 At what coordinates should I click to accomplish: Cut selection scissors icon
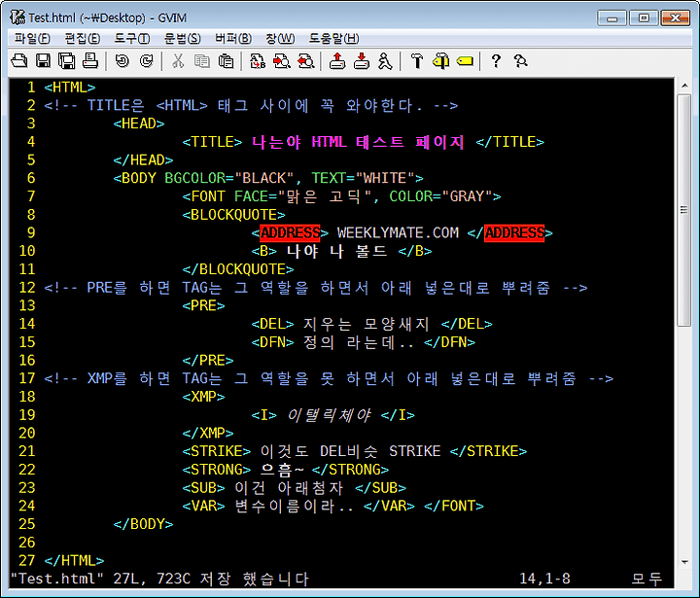(x=178, y=60)
